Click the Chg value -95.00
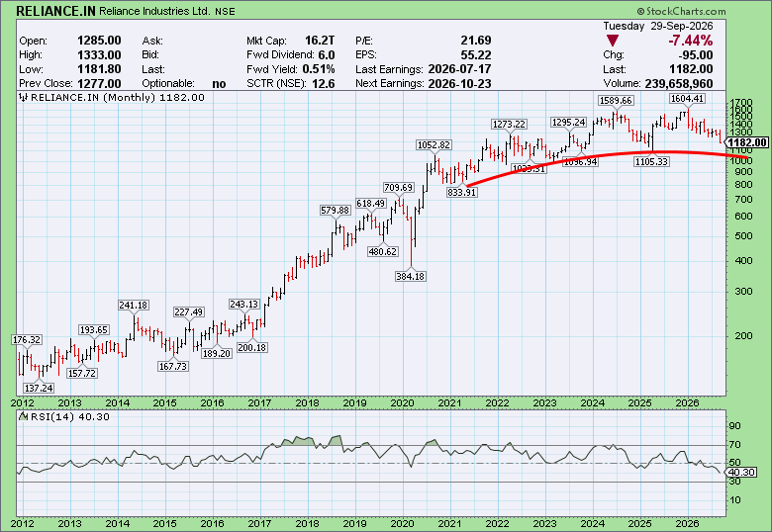The width and height of the screenshot is (772, 532). 694,55
